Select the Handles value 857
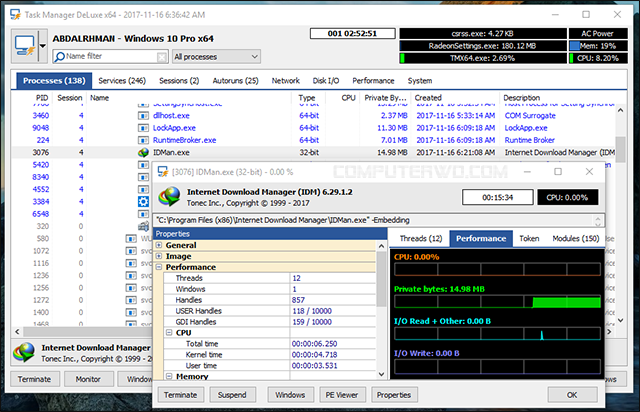Screen dimensions: 640x412 pos(298,300)
